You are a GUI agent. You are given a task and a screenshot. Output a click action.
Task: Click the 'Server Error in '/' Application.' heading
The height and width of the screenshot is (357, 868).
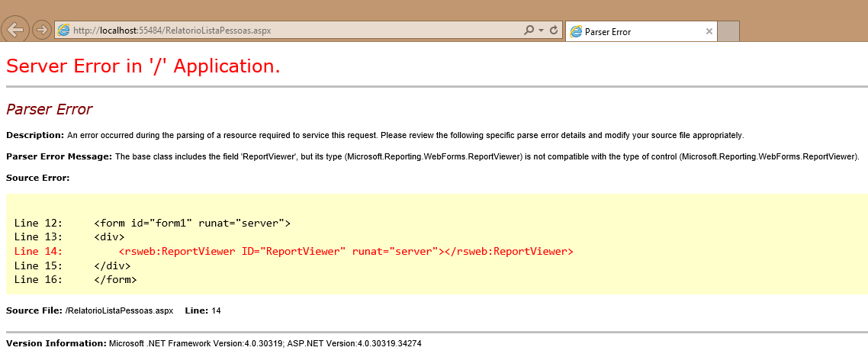coord(143,66)
